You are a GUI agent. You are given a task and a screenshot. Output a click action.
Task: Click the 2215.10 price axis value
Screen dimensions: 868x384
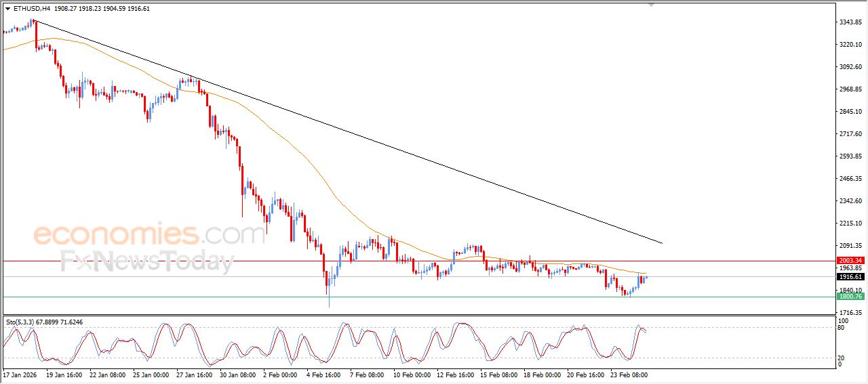click(x=850, y=223)
